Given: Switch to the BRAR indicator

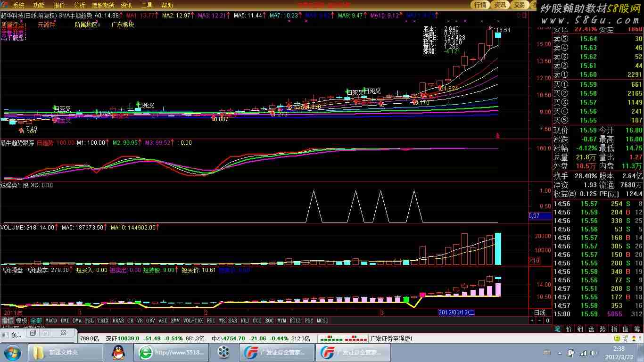Looking at the screenshot, I should click(x=118, y=321).
